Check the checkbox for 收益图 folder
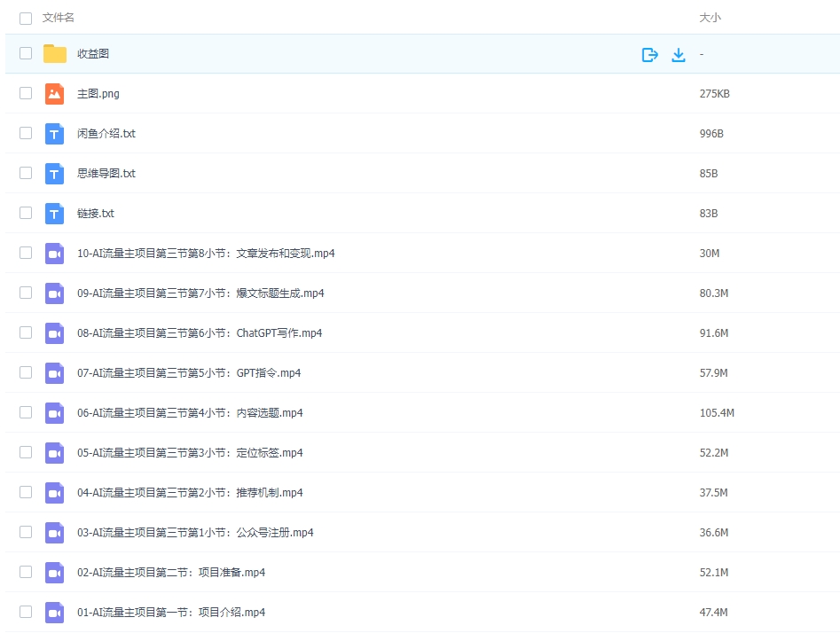 coord(25,53)
